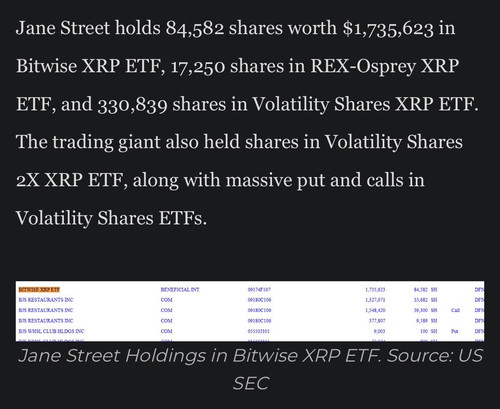Click the 84,582 share count in the table
The width and height of the screenshot is (500, 409).
[421, 290]
